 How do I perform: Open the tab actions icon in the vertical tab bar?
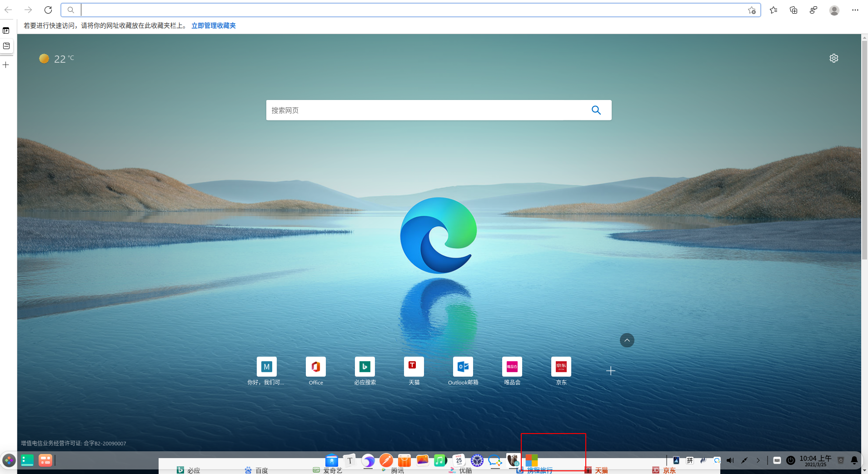pos(6,30)
